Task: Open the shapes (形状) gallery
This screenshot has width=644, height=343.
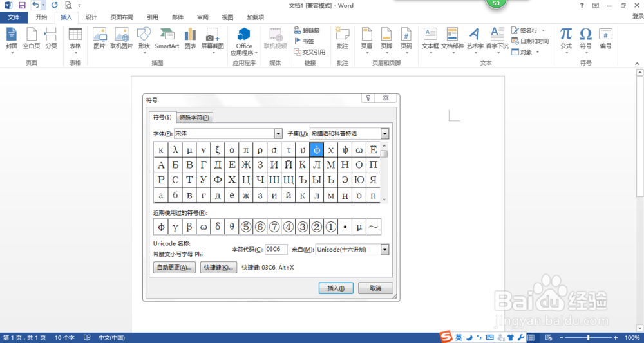Action: [144, 40]
